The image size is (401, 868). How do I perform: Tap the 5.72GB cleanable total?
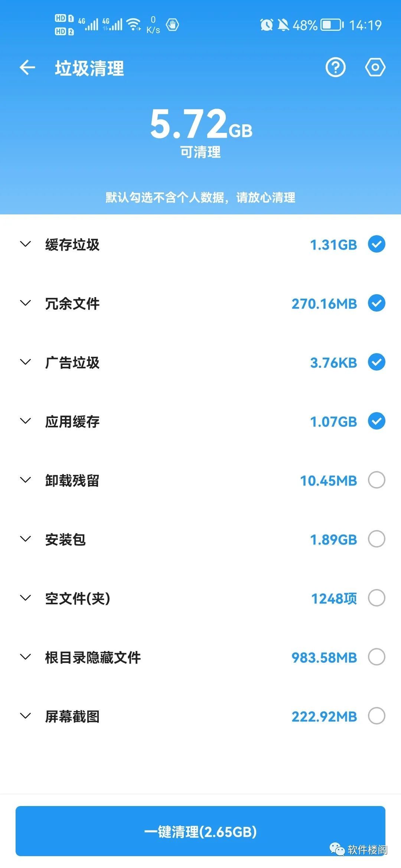coord(201,124)
